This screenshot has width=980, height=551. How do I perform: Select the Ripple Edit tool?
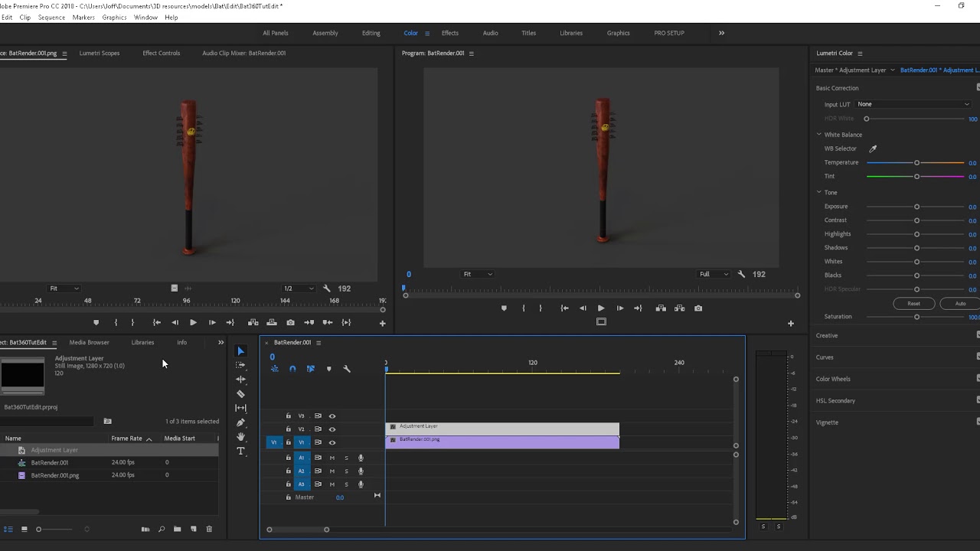point(240,380)
